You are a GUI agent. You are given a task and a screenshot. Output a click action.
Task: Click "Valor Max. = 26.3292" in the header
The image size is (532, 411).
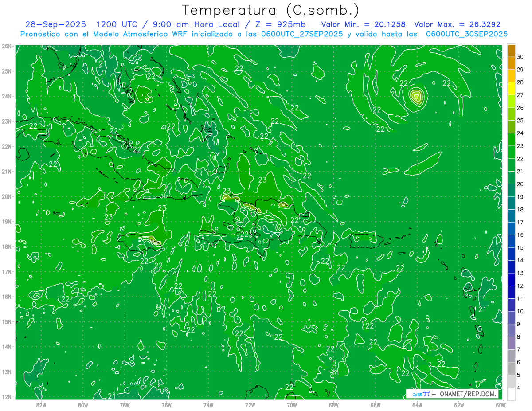(x=457, y=24)
